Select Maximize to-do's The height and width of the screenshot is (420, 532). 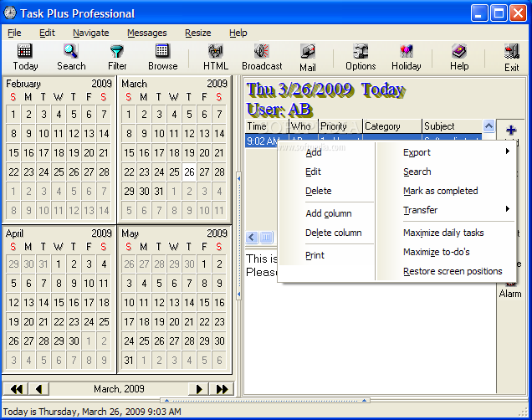446,252
